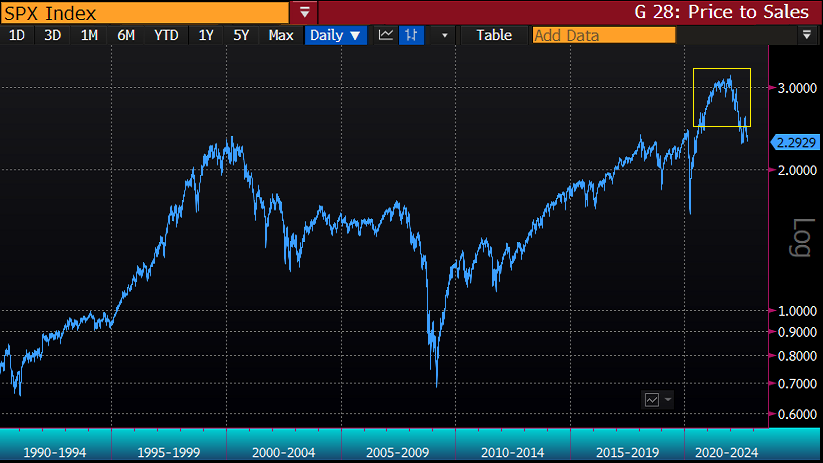The image size is (823, 463).
Task: Click the 1.0000 axis label
Action: [797, 311]
